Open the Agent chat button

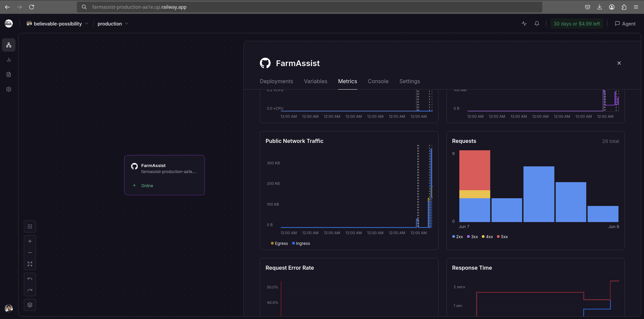coord(625,24)
